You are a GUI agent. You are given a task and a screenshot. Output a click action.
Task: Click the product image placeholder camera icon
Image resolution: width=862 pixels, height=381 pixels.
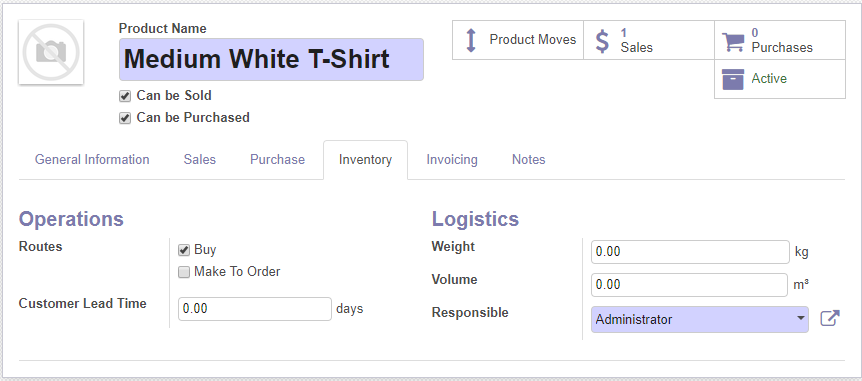coord(51,52)
